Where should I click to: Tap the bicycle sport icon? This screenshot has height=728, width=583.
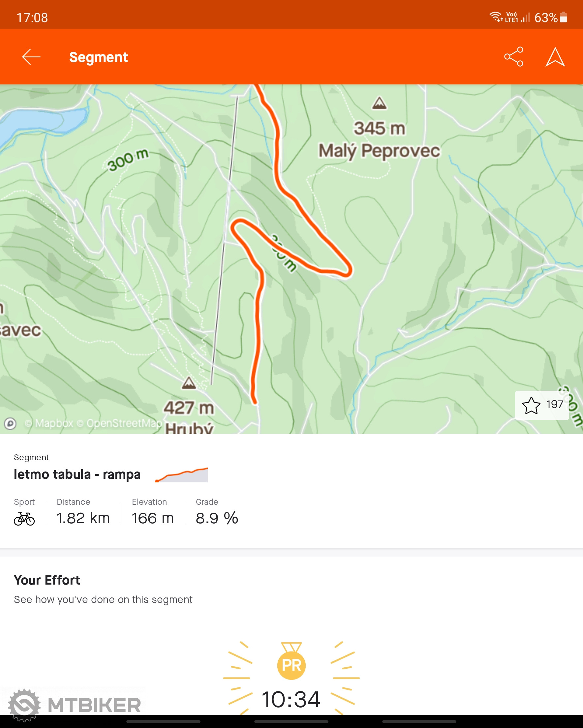point(24,519)
